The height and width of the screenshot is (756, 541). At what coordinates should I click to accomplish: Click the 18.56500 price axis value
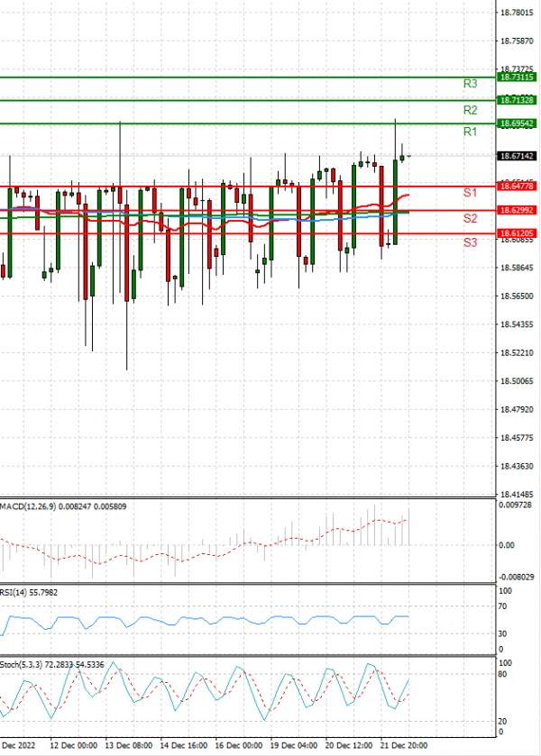coord(517,296)
